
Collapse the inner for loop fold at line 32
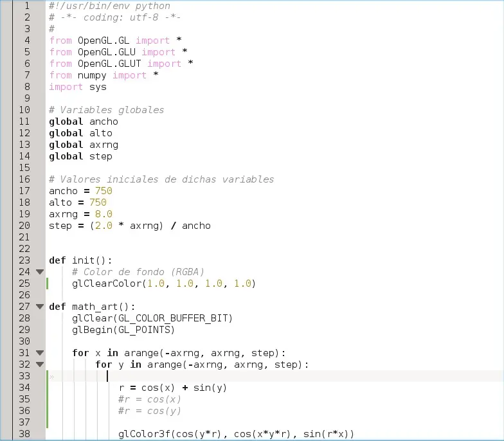coord(40,364)
